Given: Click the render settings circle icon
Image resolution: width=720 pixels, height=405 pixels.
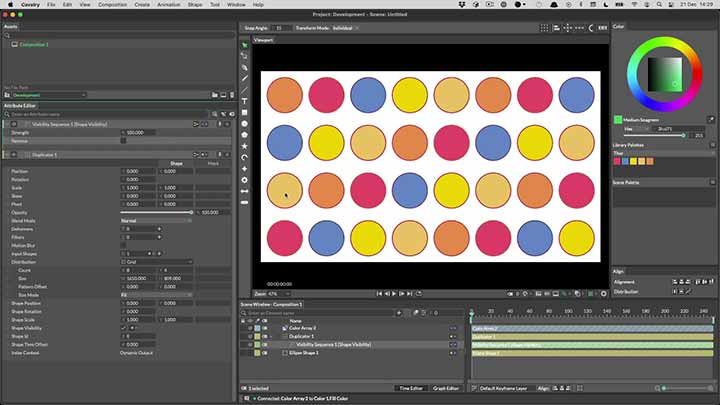Looking at the screenshot, I should coord(603,294).
